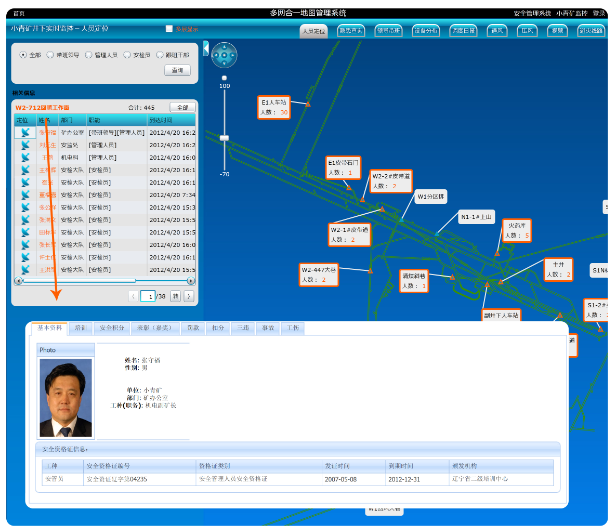Viewport: 615px width, 532px height.
Task: Click the triangle marker linked to W2-447大巷
Action: pos(370,271)
